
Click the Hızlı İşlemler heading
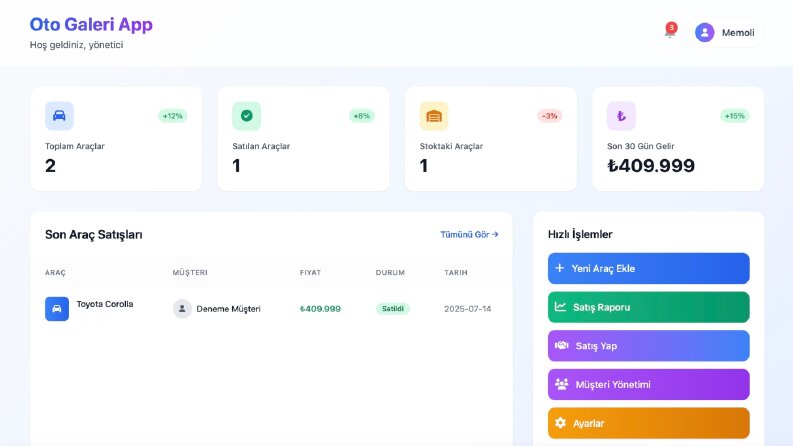click(x=580, y=235)
